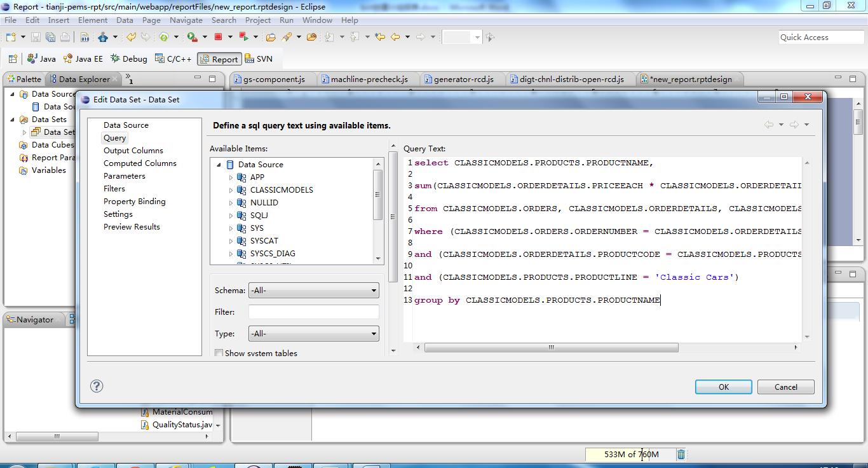Viewport: 868px width, 468px height.
Task: Open the Schema dropdown
Action: 314,290
